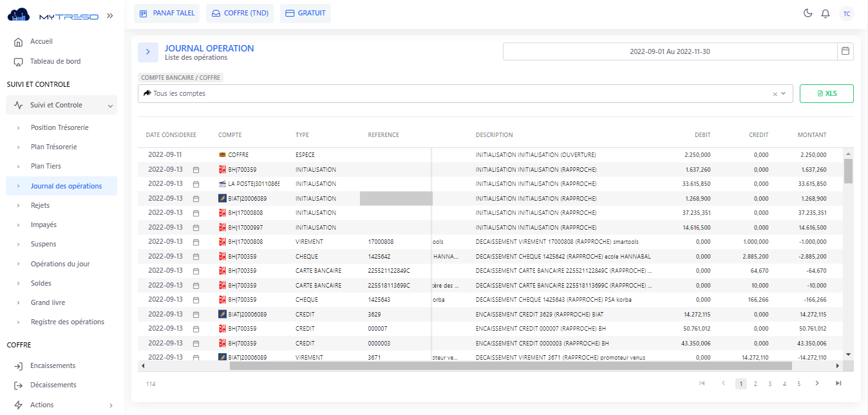This screenshot has width=868, height=415.
Task: Go to page 3
Action: [769, 383]
